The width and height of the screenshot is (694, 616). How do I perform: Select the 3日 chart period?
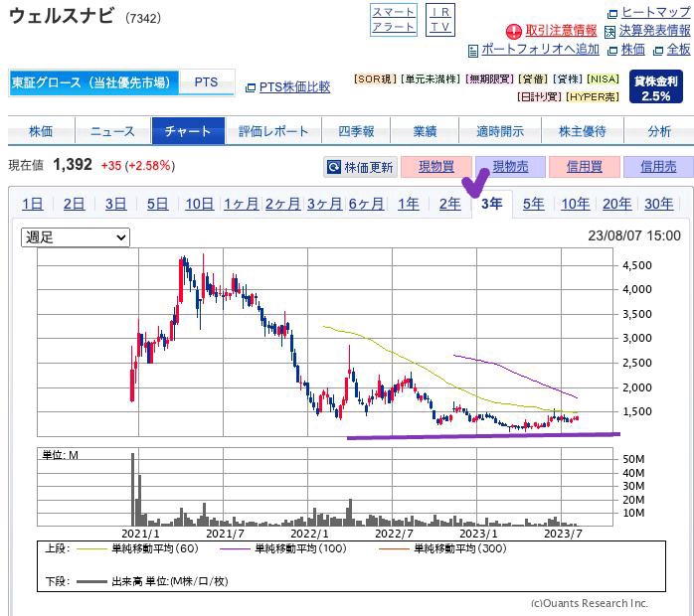[115, 204]
